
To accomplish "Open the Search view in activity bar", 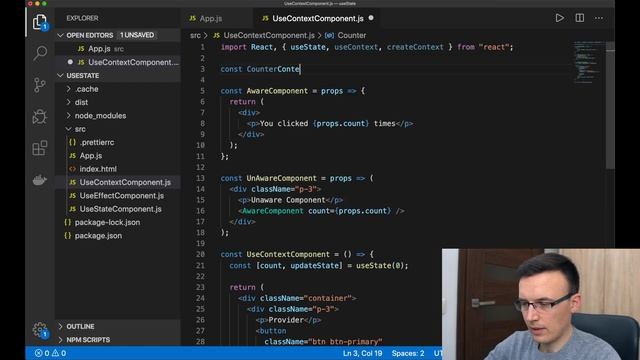I will click(40, 53).
